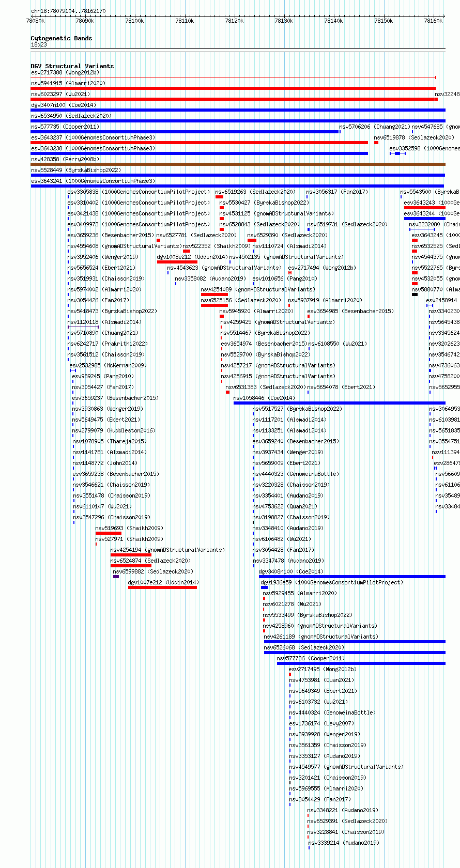Open dgv1007e212 (Uddin2014) variant
The width and height of the screenshot is (460, 868).
(x=164, y=582)
